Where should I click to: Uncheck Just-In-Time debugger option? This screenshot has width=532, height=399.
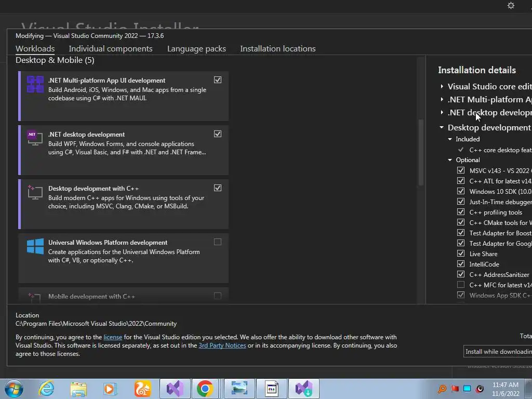click(461, 202)
